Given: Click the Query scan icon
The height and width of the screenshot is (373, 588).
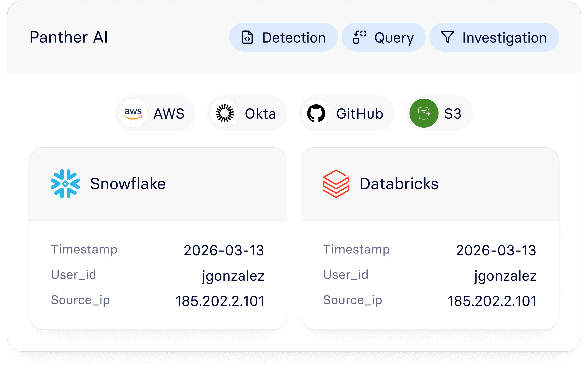Looking at the screenshot, I should coord(359,37).
